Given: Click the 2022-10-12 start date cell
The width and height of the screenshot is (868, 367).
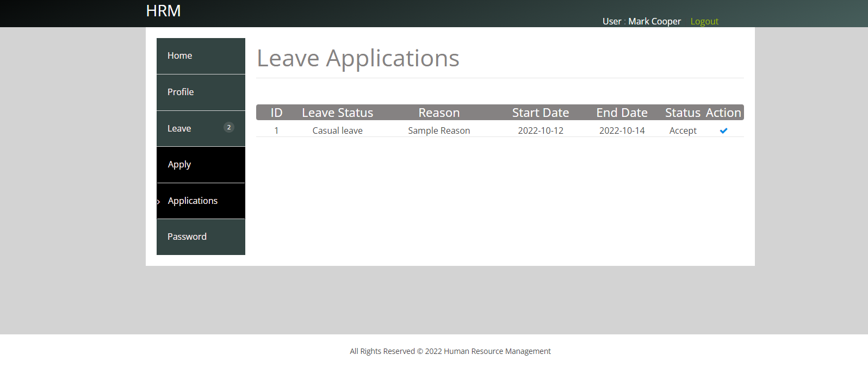Looking at the screenshot, I should coord(540,130).
